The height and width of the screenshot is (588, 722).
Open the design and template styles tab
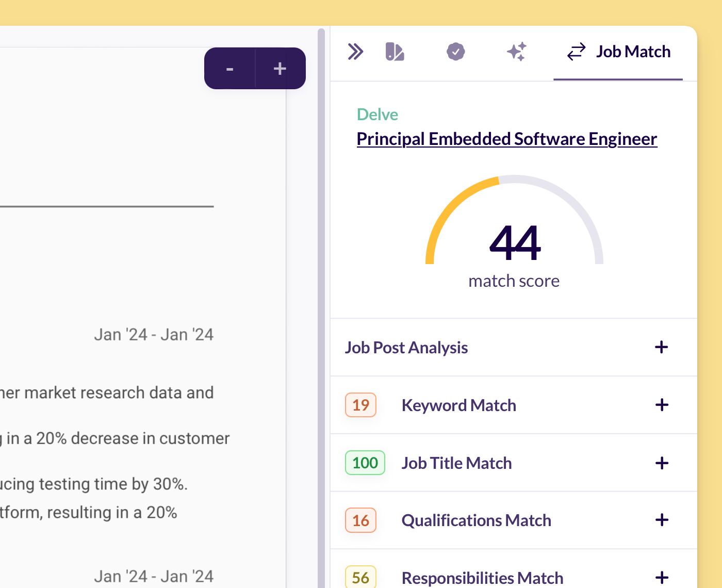(x=395, y=52)
